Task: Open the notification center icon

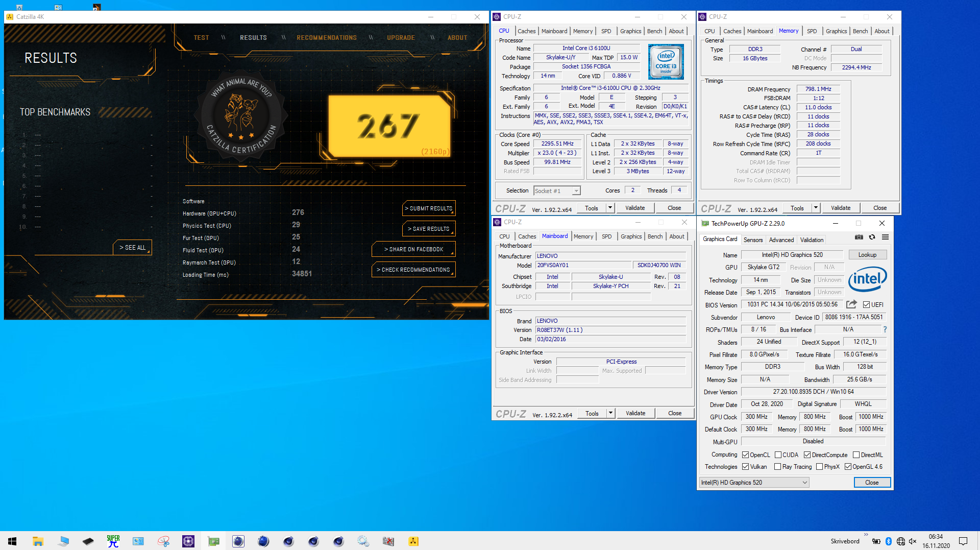Action: pos(963,541)
